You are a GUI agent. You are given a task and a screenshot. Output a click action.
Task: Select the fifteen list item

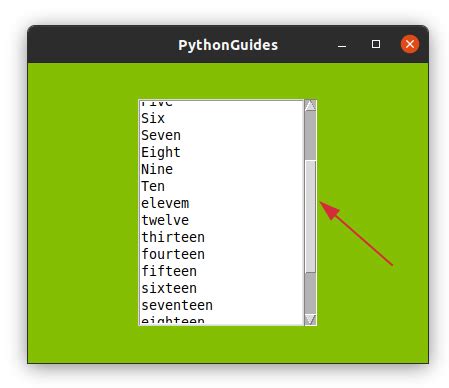point(221,271)
